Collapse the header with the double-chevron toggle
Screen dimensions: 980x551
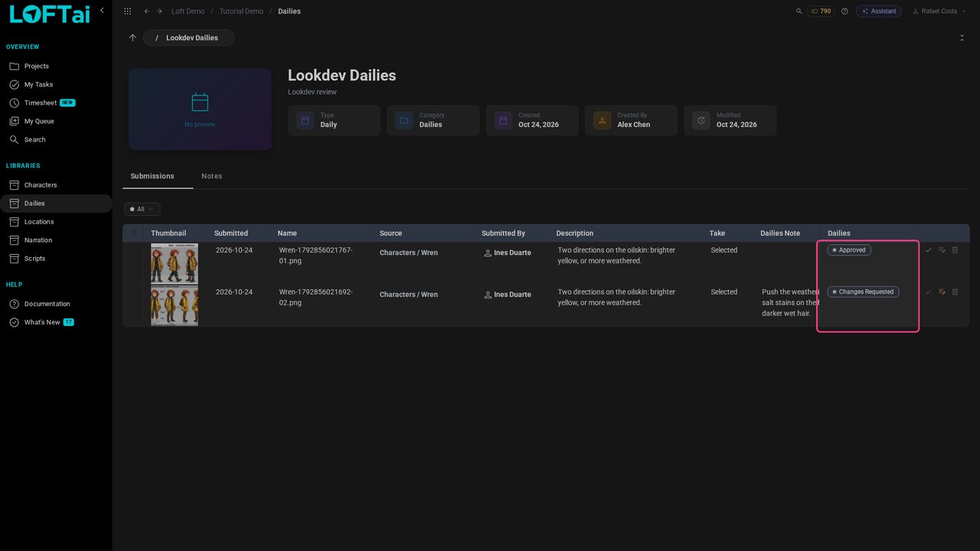pyautogui.click(x=962, y=37)
